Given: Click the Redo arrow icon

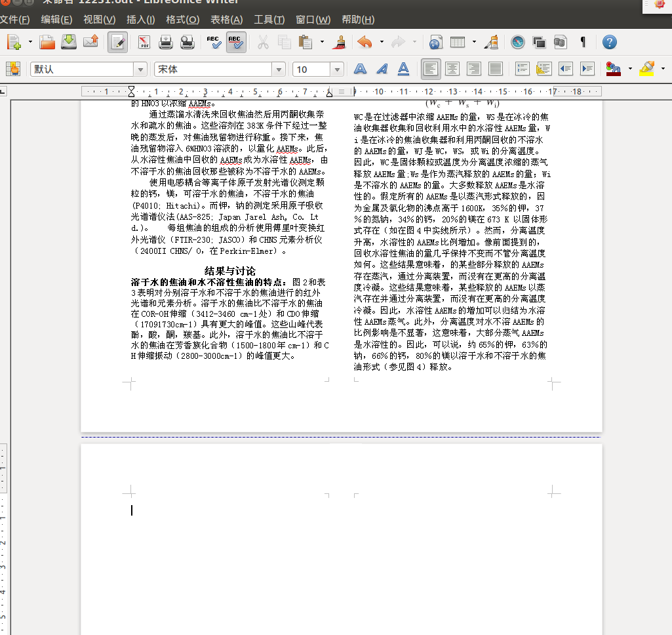Looking at the screenshot, I should tap(398, 42).
